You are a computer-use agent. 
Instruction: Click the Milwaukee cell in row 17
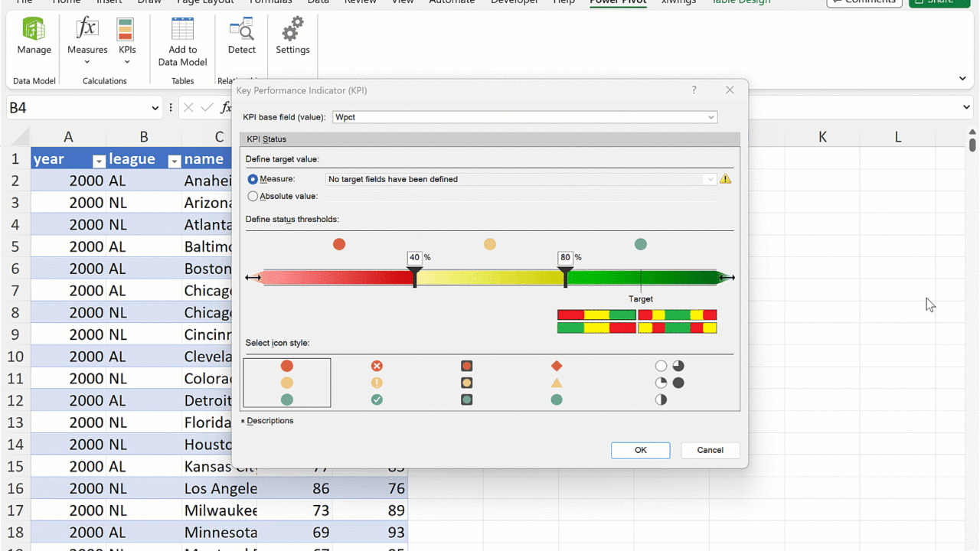220,510
